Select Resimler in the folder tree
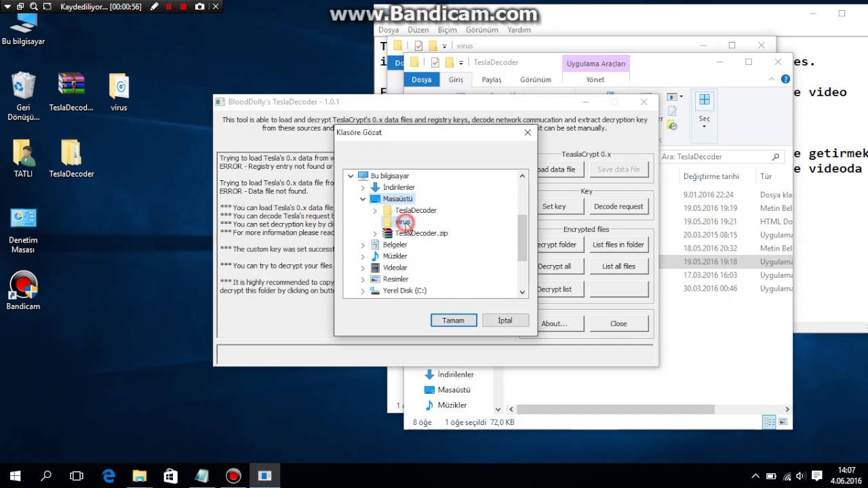 pos(395,279)
